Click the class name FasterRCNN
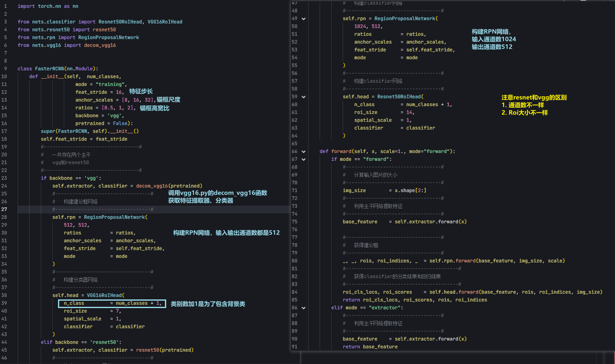 49,69
